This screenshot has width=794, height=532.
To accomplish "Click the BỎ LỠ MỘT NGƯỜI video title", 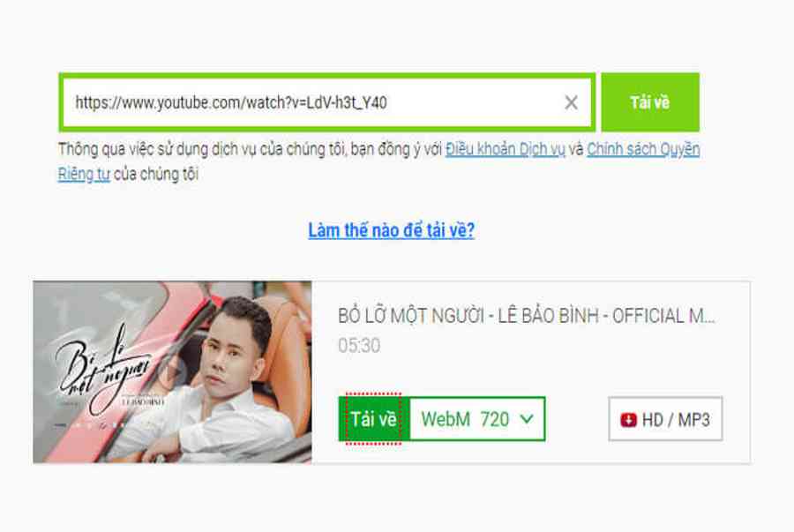I will 526,316.
